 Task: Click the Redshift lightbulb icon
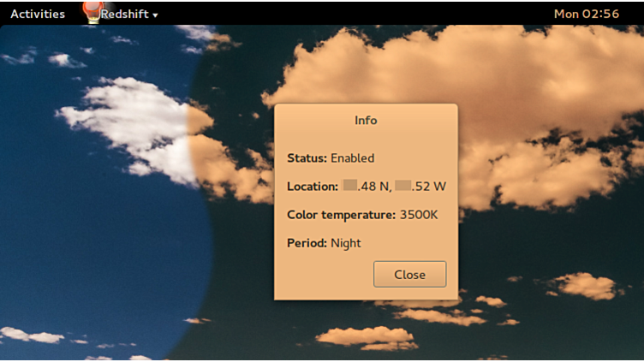click(90, 12)
